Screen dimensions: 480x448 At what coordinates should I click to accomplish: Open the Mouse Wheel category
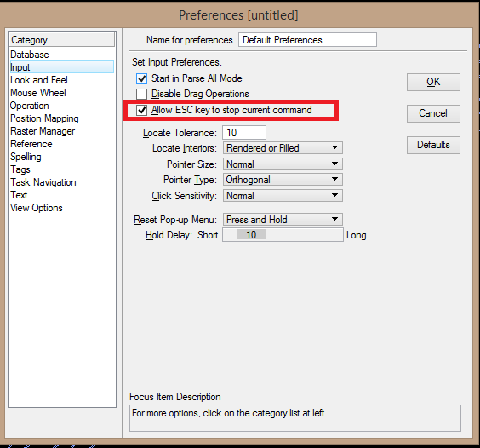coord(38,93)
